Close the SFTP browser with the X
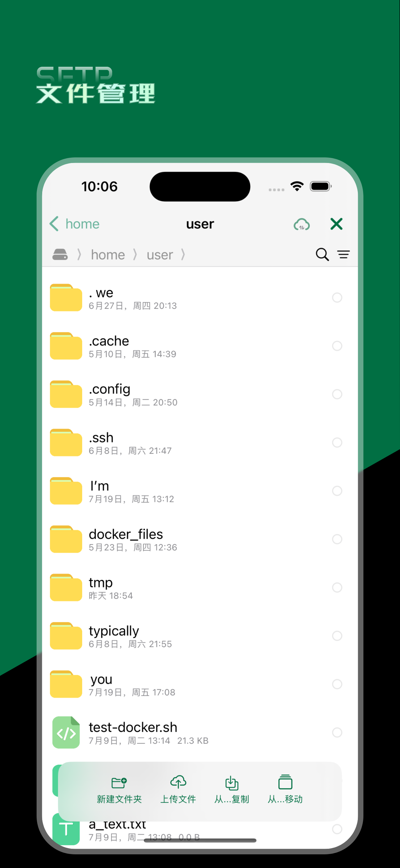 point(336,224)
